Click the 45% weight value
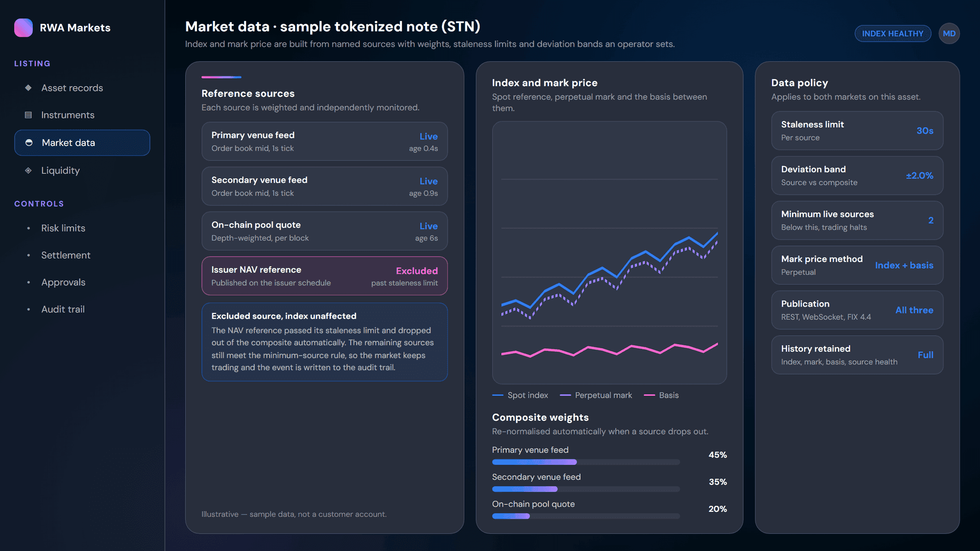Image resolution: width=980 pixels, height=551 pixels. [x=717, y=455]
